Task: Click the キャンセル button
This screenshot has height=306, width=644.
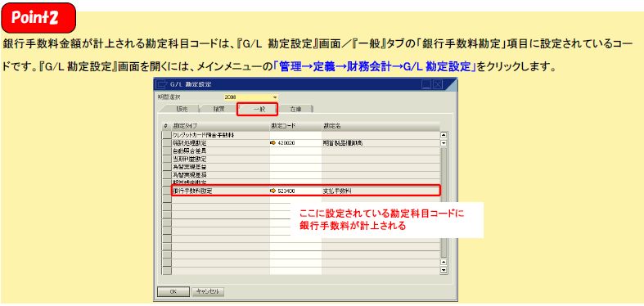Action: [x=208, y=291]
